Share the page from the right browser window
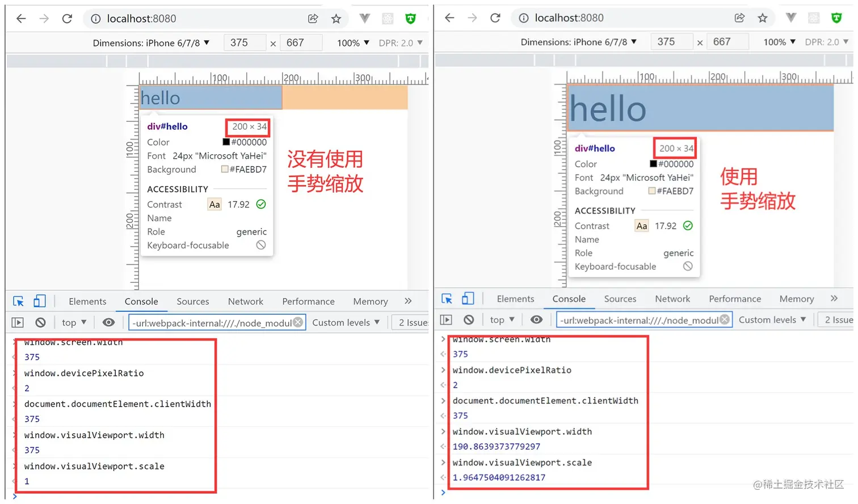The height and width of the screenshot is (504, 858). [x=739, y=18]
